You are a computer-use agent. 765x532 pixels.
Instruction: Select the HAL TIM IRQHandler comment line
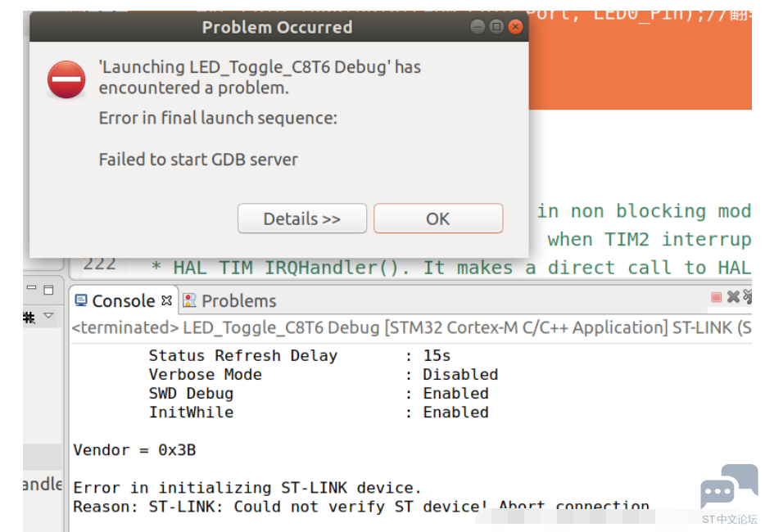(450, 268)
